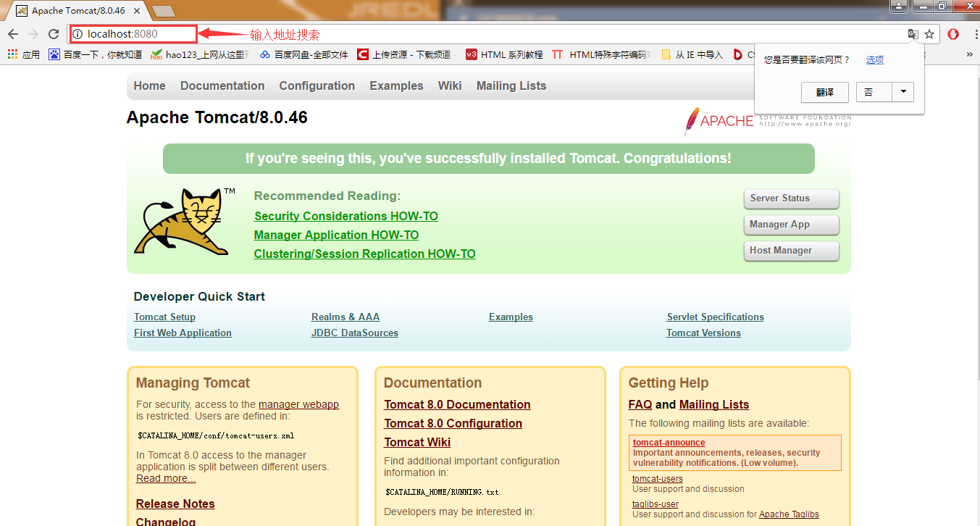This screenshot has height=526, width=980.
Task: Open the hao123 bookmark
Action: coord(200,54)
